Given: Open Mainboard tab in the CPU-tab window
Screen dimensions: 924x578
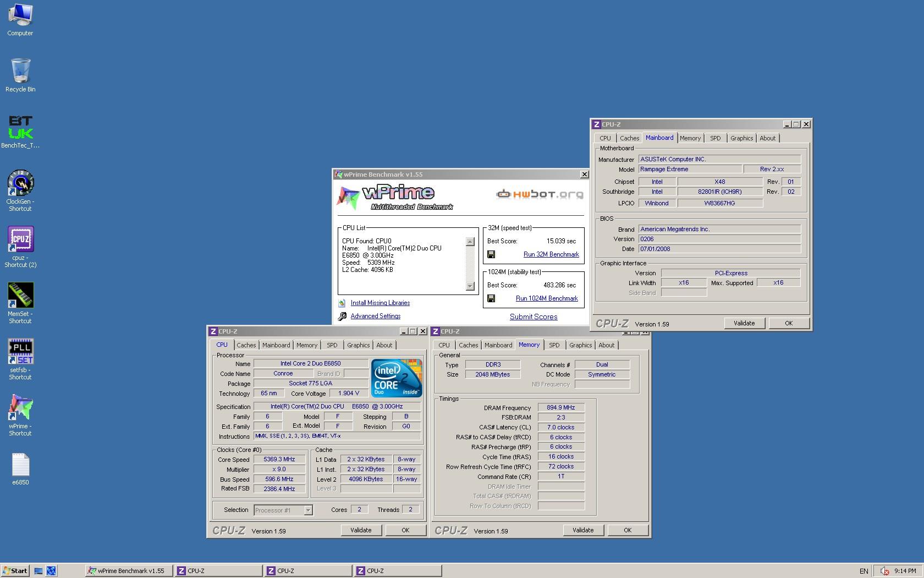Looking at the screenshot, I should pyautogui.click(x=276, y=345).
